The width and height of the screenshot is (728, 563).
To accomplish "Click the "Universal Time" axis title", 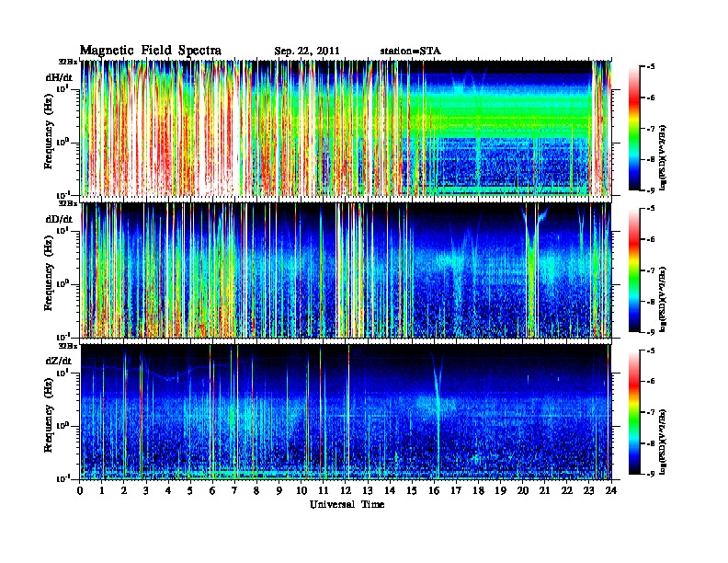I will click(x=347, y=504).
